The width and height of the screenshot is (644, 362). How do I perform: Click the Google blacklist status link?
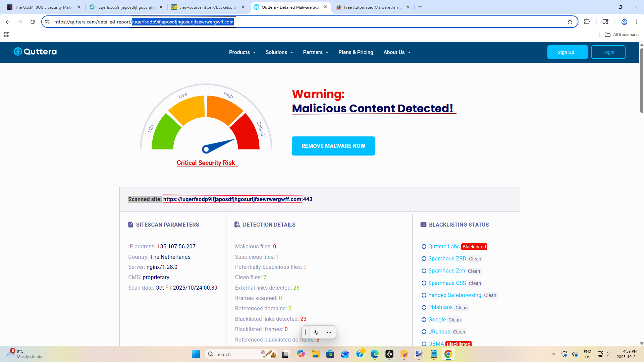click(437, 320)
